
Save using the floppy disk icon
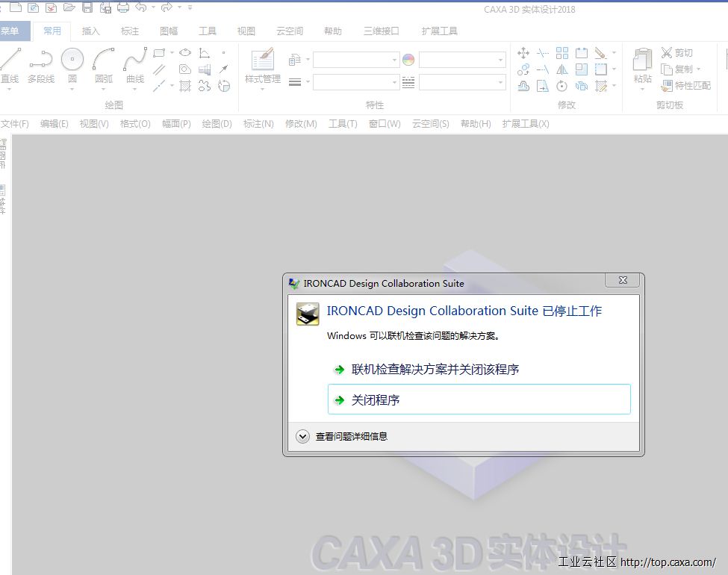pyautogui.click(x=87, y=7)
